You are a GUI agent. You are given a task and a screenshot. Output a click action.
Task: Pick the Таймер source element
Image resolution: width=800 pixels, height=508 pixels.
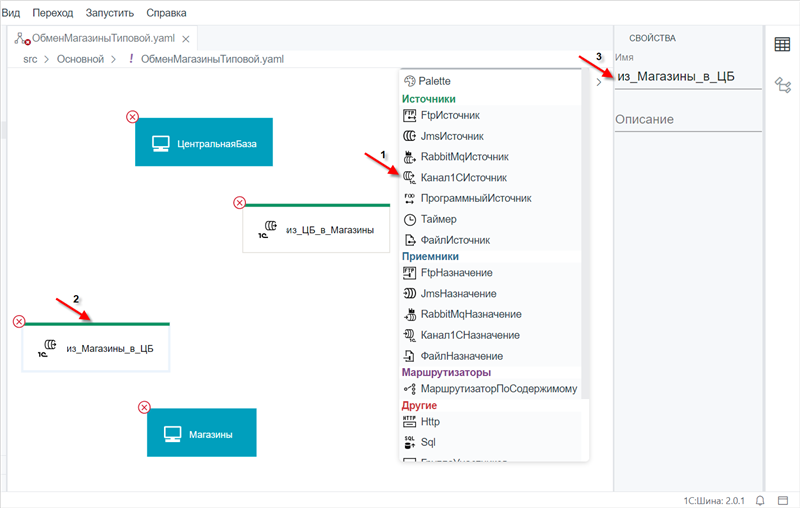[490, 219]
